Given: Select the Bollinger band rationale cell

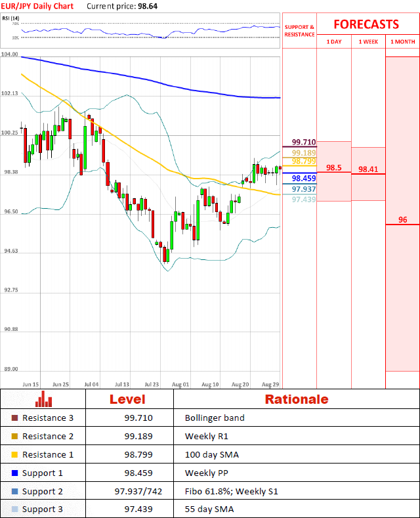Looking at the screenshot, I should 215,418.
